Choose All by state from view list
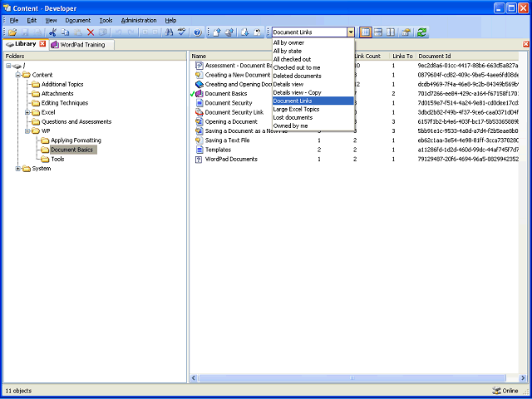This screenshot has width=532, height=399. tap(313, 51)
